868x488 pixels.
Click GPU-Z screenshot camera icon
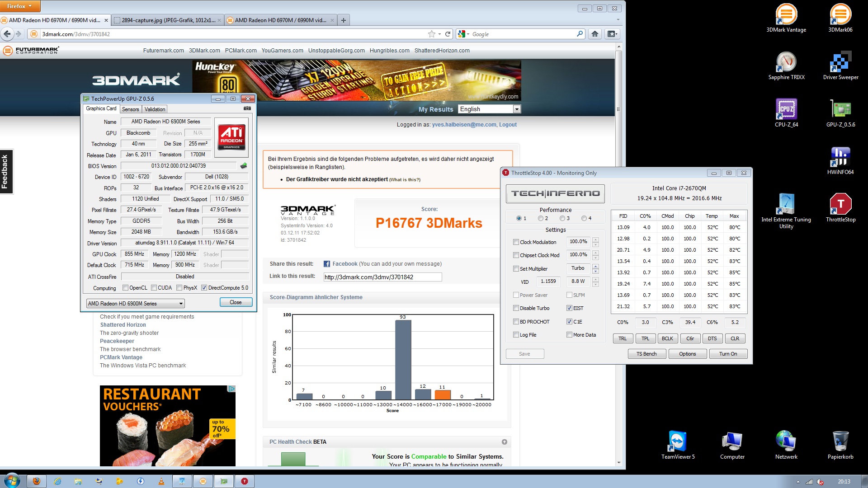click(247, 108)
